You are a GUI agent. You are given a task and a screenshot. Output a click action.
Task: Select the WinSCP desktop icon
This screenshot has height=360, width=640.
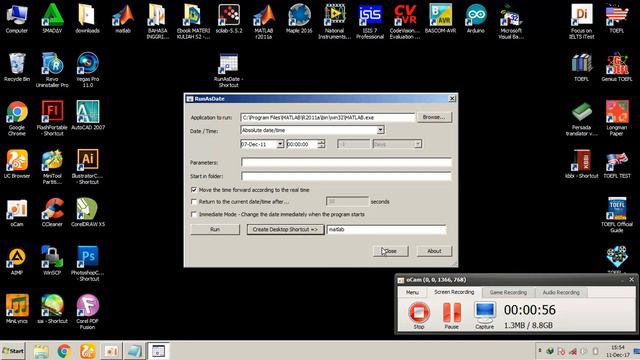pos(52,261)
